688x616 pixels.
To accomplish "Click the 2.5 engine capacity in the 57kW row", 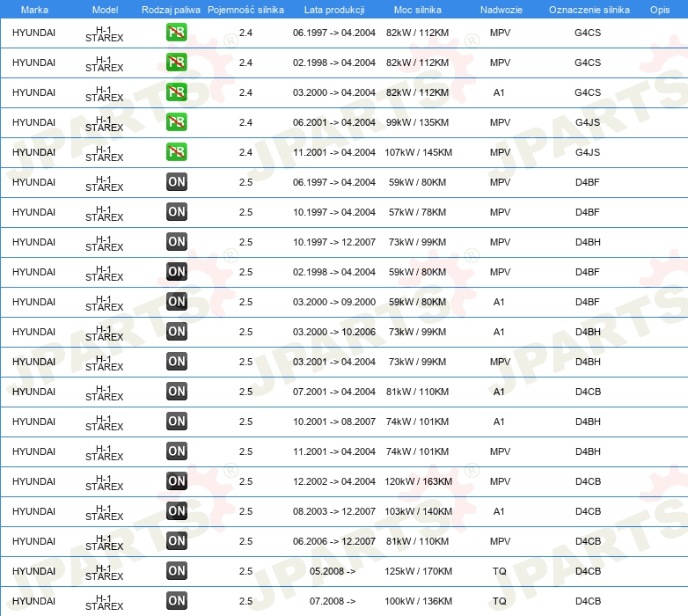I will tap(245, 212).
